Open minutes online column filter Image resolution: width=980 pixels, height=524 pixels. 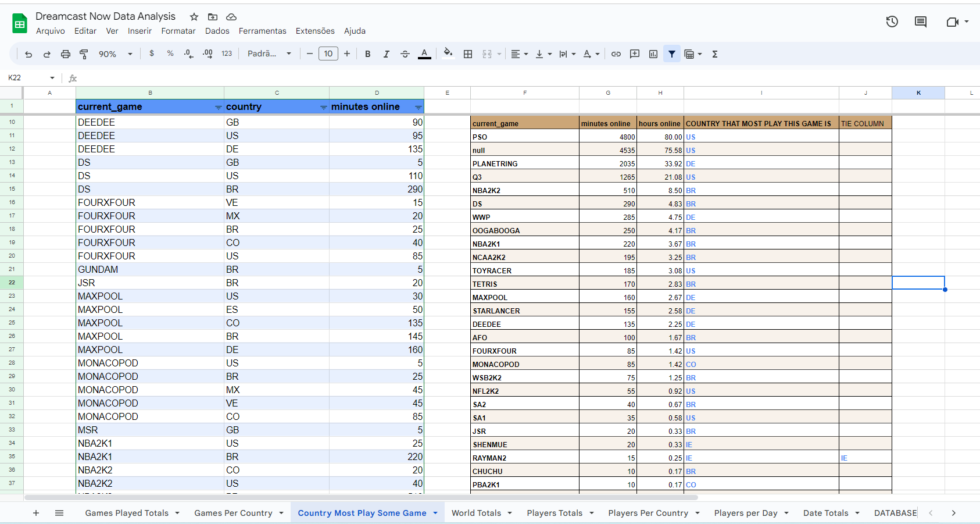tap(419, 108)
